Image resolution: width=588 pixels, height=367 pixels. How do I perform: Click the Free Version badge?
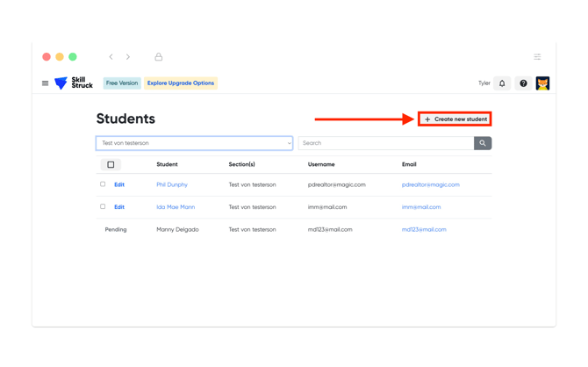[121, 83]
